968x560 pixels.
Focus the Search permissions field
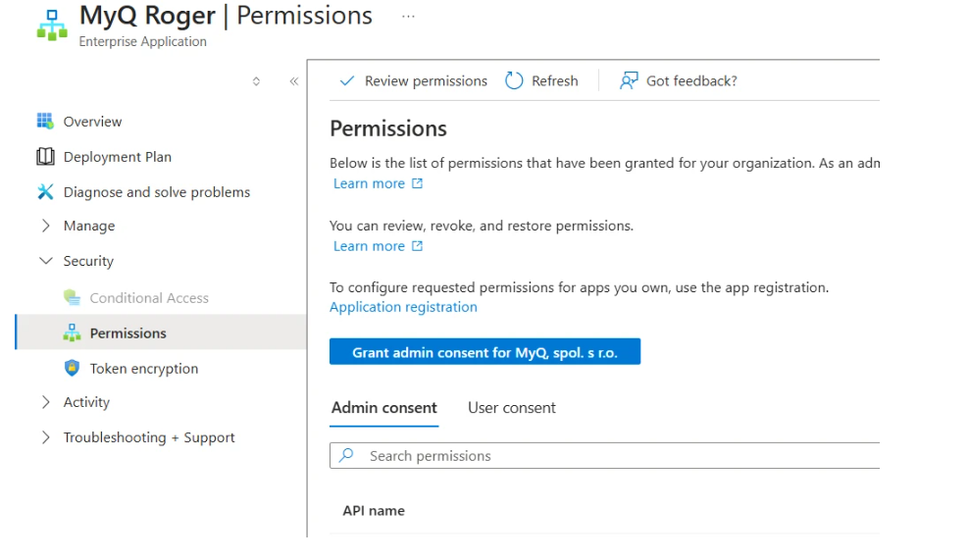pos(604,456)
